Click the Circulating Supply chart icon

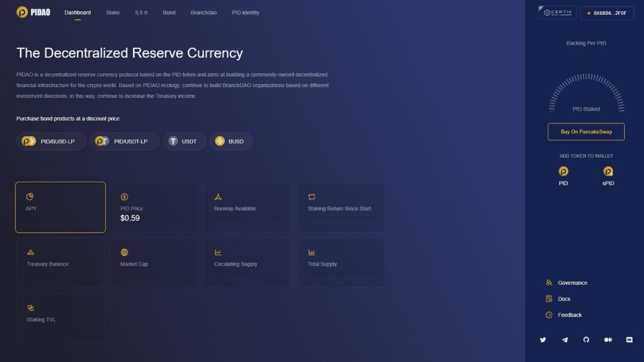[x=218, y=252]
